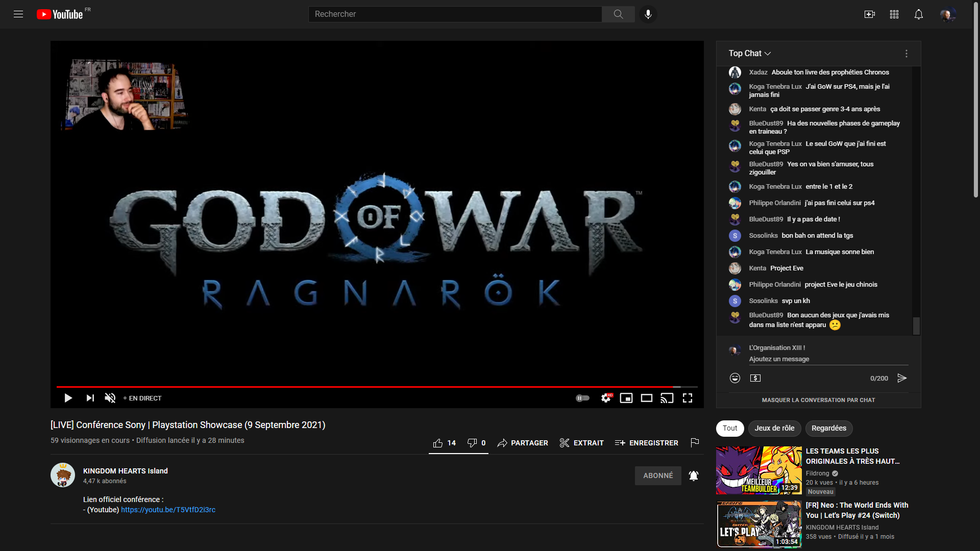Viewport: 980px width, 551px height.
Task: Hide chat with MASQUER LA CONVERSATION
Action: pyautogui.click(x=818, y=400)
